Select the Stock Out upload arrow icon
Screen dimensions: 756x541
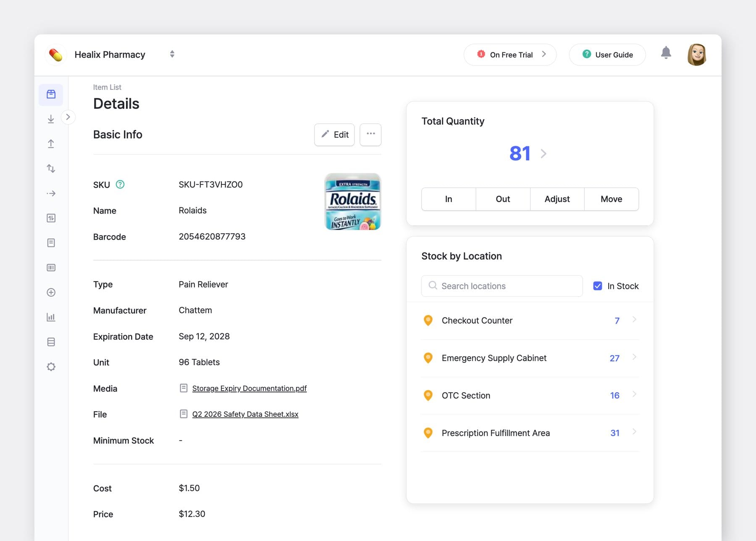pyautogui.click(x=51, y=143)
